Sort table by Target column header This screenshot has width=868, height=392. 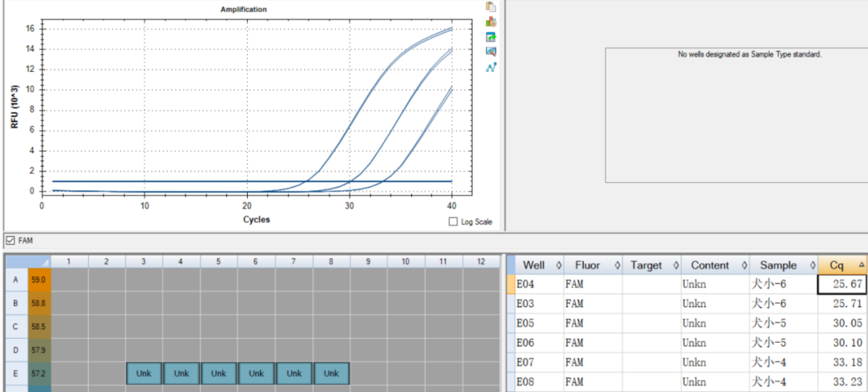click(x=652, y=266)
